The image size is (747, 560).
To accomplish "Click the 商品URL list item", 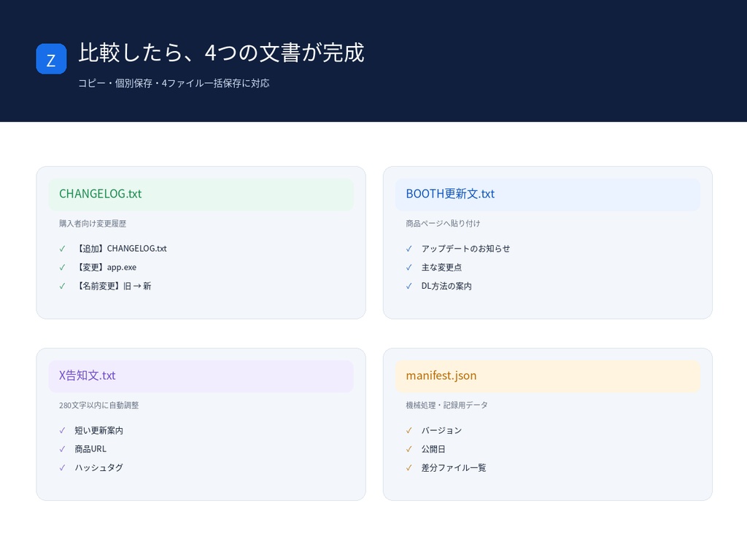I will click(x=90, y=449).
